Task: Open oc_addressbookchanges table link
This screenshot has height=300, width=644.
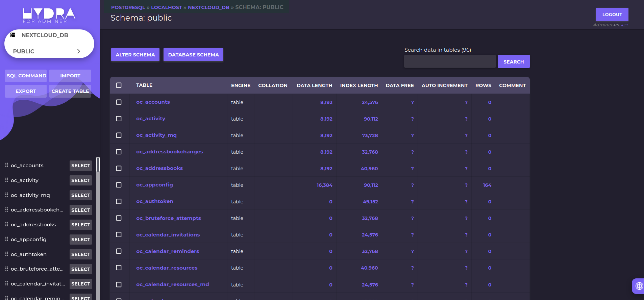Action: 170,152
